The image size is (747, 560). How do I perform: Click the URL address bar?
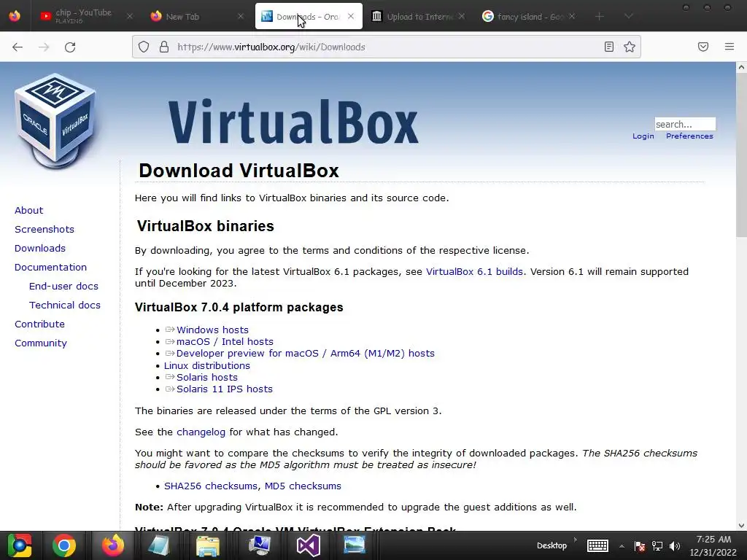click(x=386, y=47)
